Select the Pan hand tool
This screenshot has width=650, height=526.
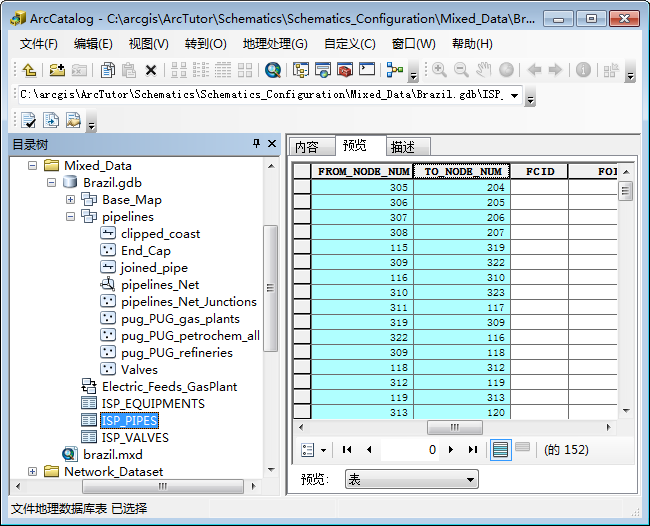point(483,70)
